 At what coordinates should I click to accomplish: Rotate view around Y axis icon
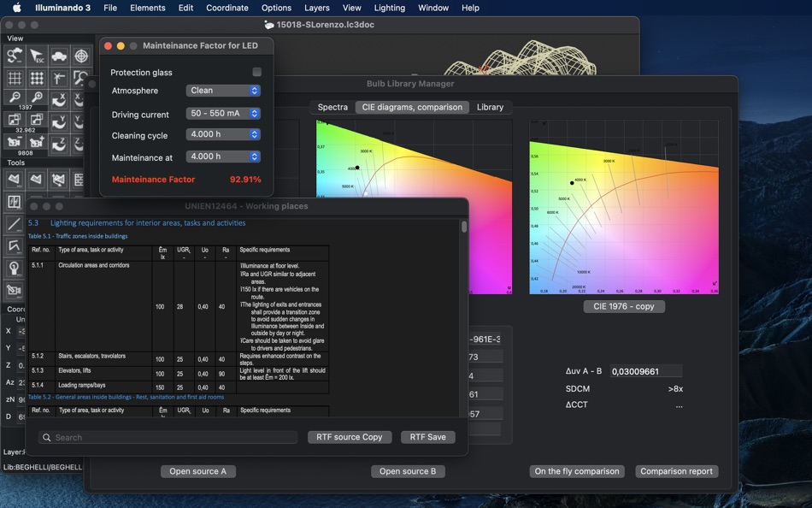pyautogui.click(x=59, y=121)
